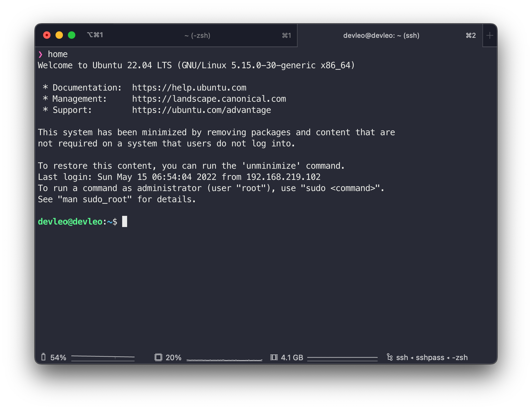Open the https://help.ubuntu.com link
The height and width of the screenshot is (410, 532).
pos(189,88)
